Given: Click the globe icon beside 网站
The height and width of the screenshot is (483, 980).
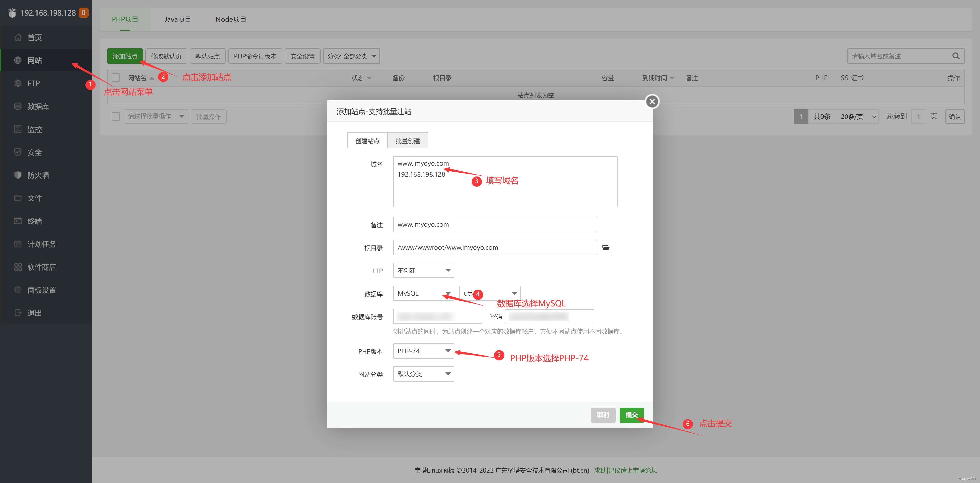Looking at the screenshot, I should tap(18, 60).
